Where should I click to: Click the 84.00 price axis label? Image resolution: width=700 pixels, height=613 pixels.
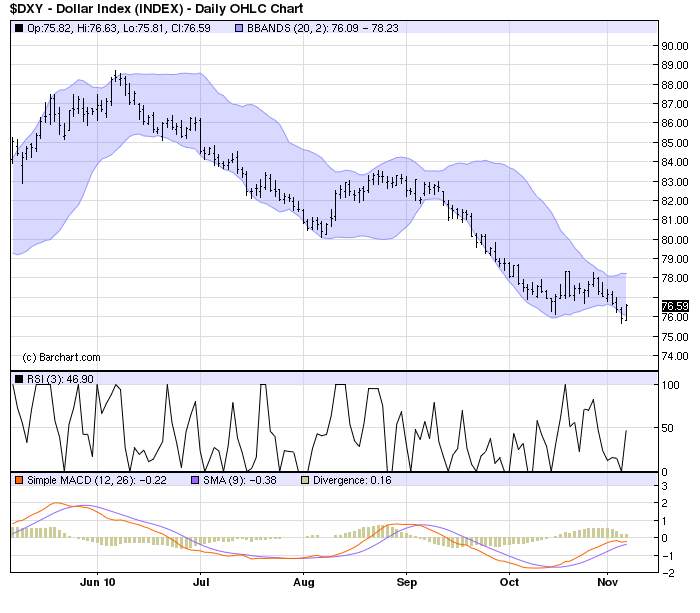pos(675,162)
